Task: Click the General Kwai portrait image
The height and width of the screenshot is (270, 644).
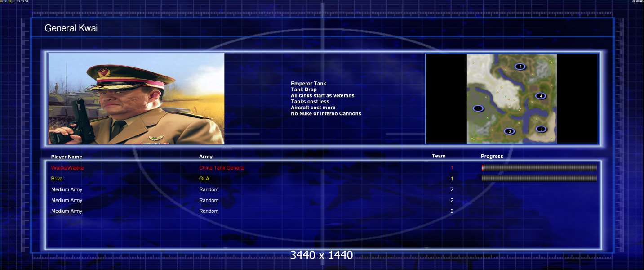Action: pyautogui.click(x=136, y=99)
